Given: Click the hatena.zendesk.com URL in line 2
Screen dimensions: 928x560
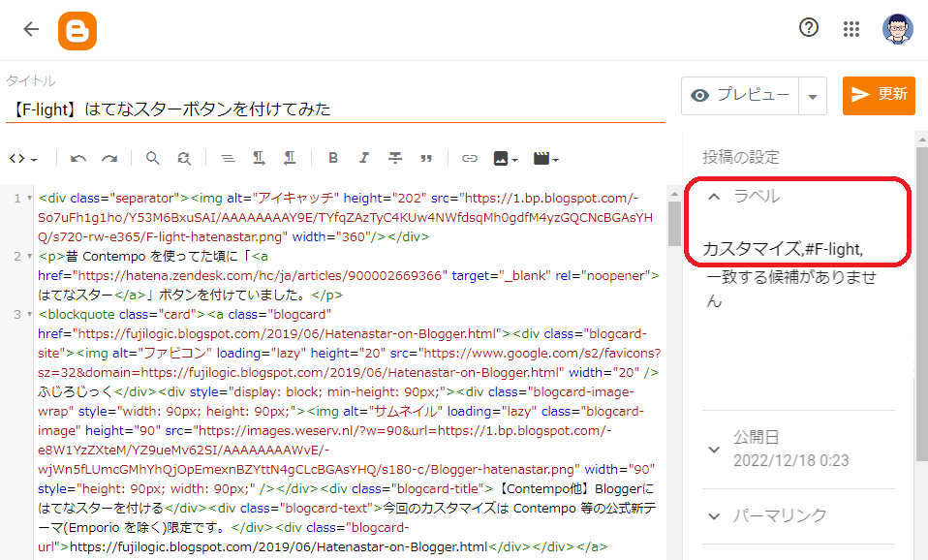Looking at the screenshot, I should pos(260,276).
